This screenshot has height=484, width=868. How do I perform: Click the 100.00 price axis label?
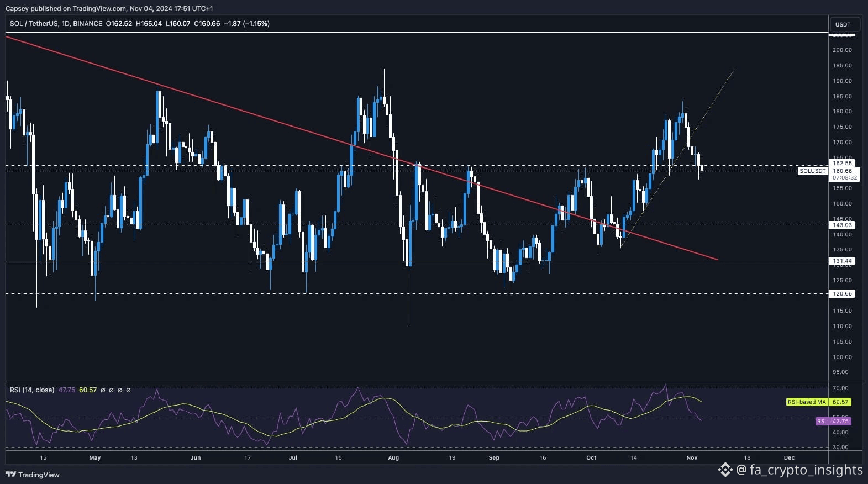(x=843, y=357)
